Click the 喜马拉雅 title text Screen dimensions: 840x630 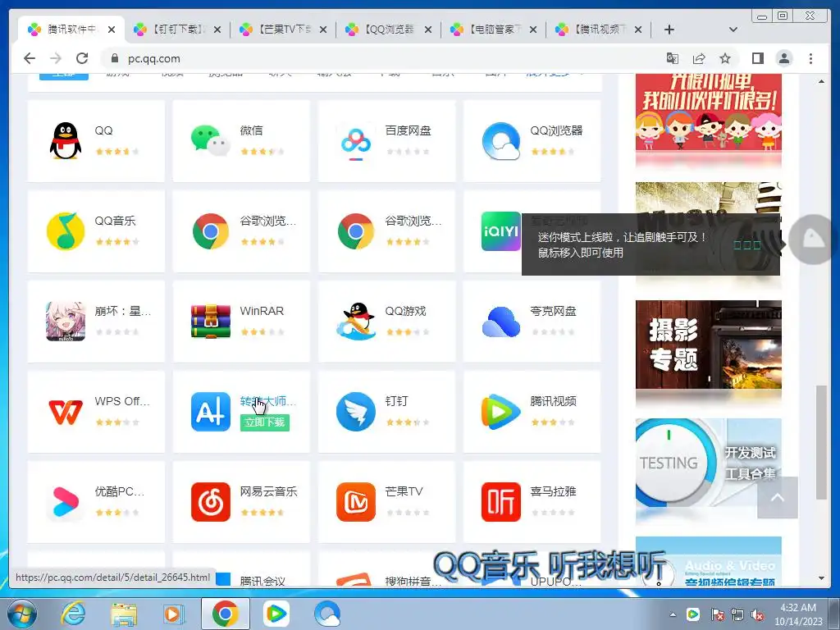point(554,491)
